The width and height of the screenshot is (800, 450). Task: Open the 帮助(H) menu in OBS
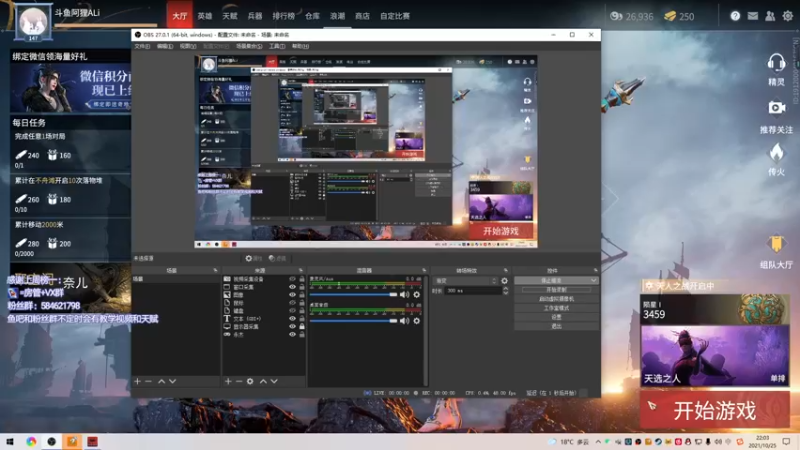[x=301, y=46]
